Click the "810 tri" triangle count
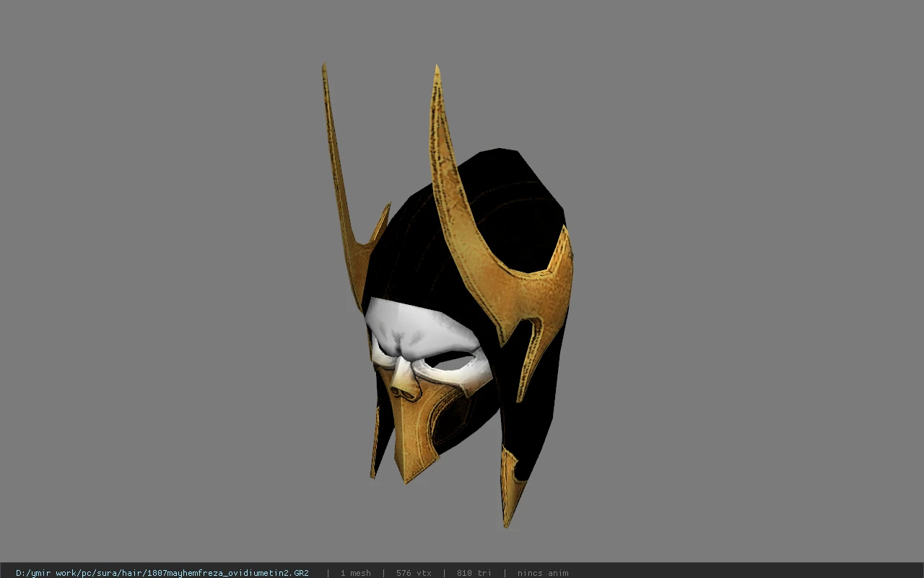The width and height of the screenshot is (924, 578). click(x=474, y=573)
